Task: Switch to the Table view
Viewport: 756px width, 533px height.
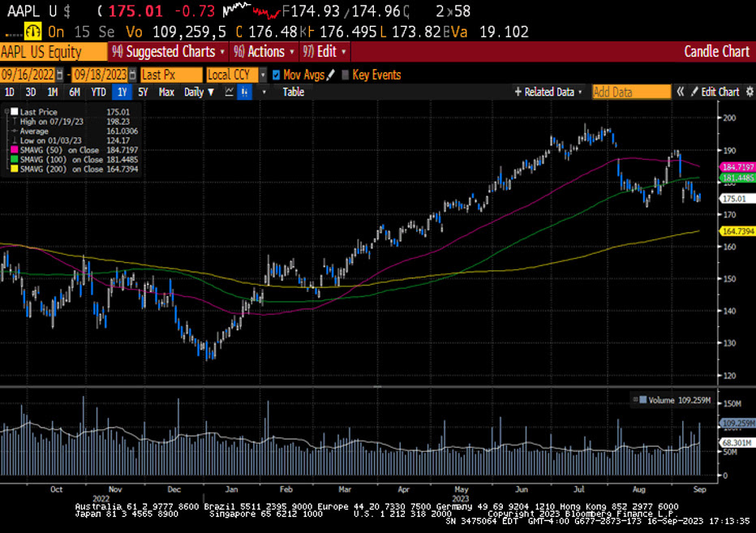Action: [x=293, y=92]
